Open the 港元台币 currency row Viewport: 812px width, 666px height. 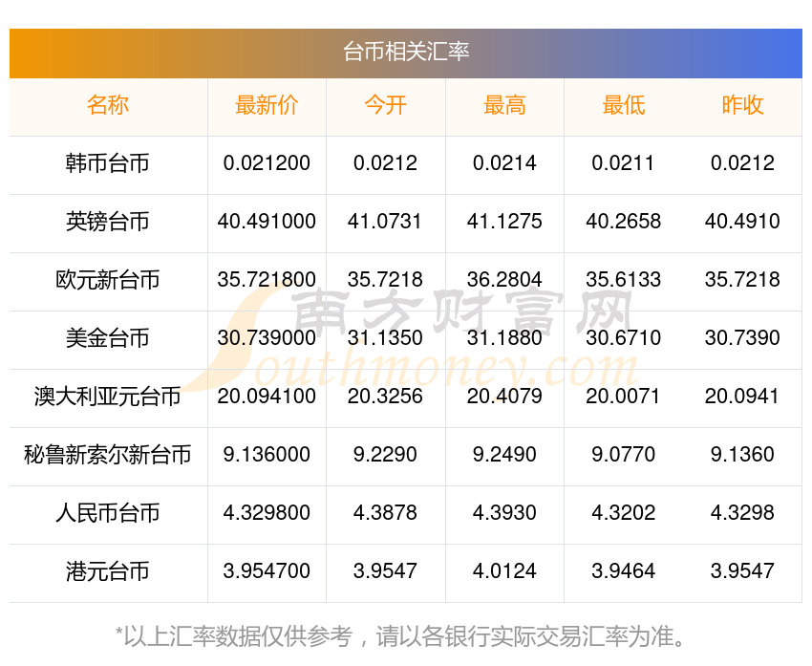click(108, 571)
